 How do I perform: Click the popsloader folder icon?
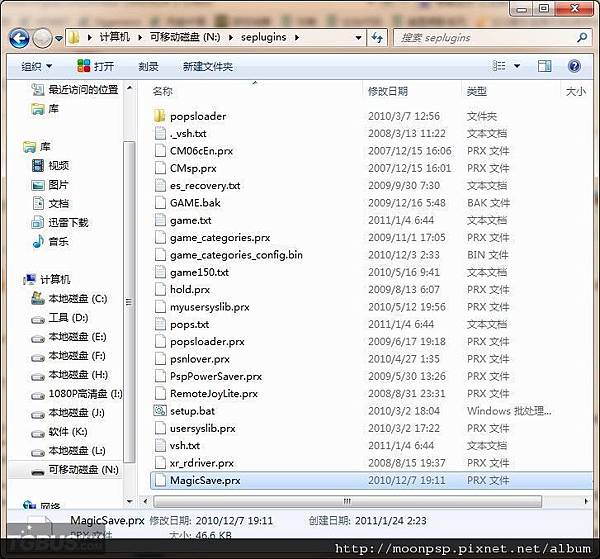click(x=159, y=116)
